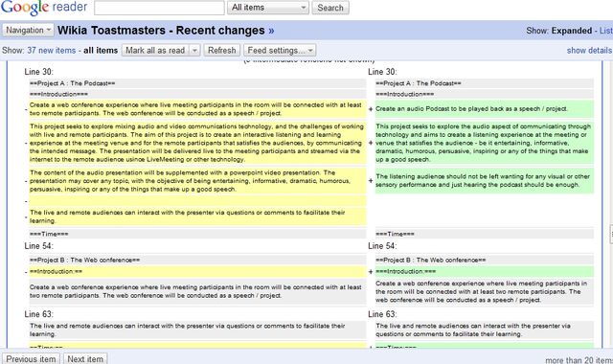This screenshot has height=364, width=613.
Task: Click yellow 'This project seeks to explore mixing' paragraph
Action: 197,143
